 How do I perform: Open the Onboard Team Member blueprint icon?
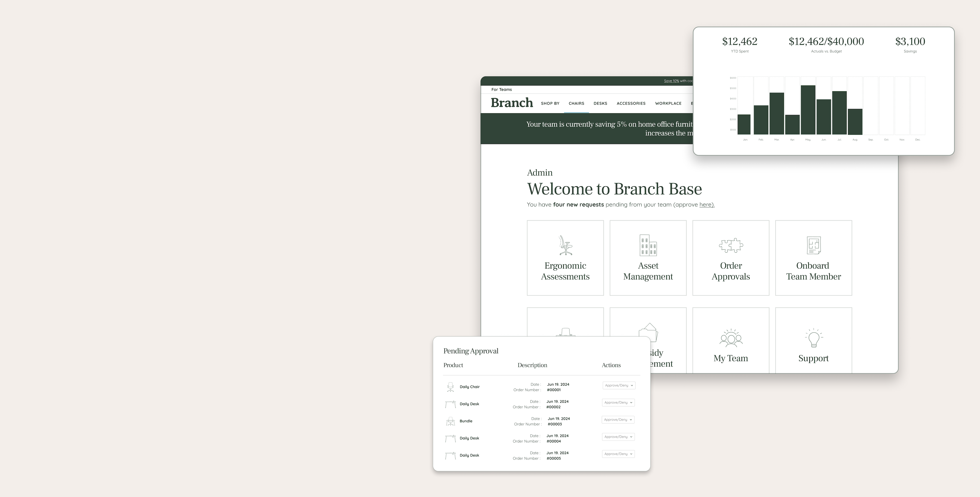click(813, 245)
